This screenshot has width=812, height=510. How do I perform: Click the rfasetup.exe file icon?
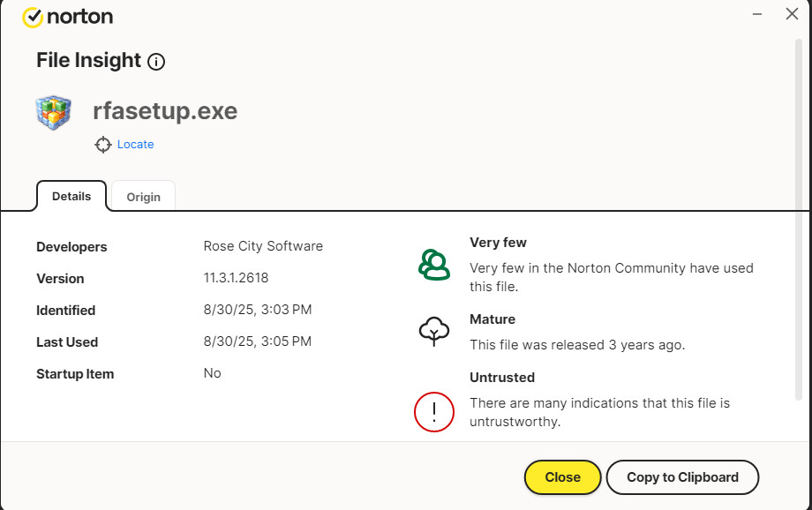click(54, 113)
